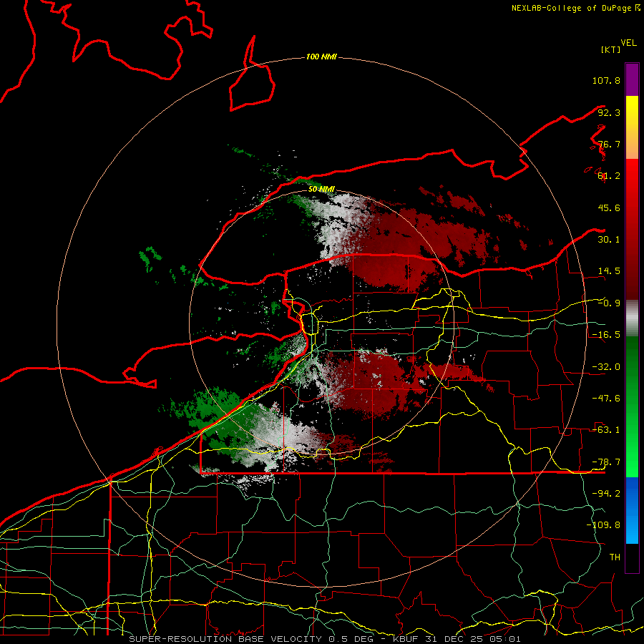Click the -16.5 velocity scale value
The width and height of the screenshot is (644, 644).
[606, 335]
